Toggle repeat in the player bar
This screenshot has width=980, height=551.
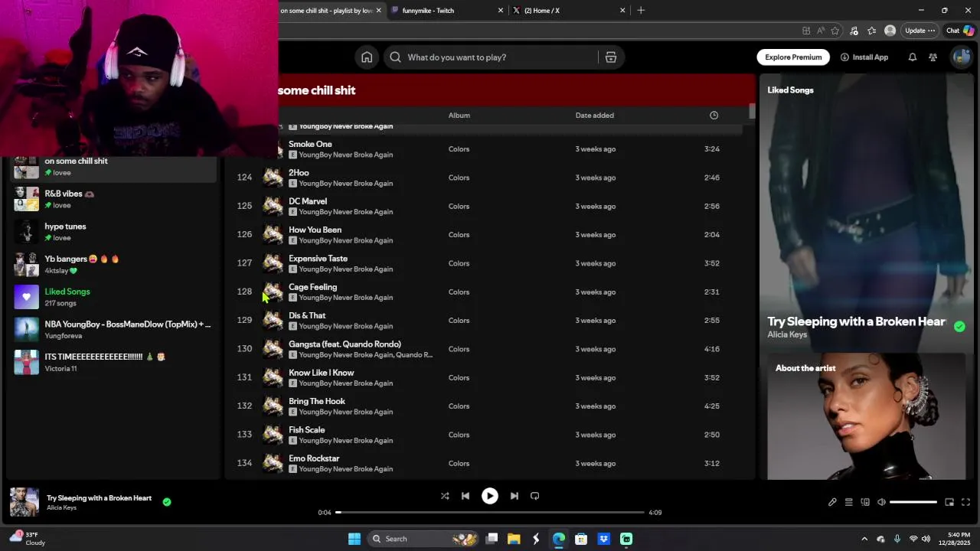(535, 496)
